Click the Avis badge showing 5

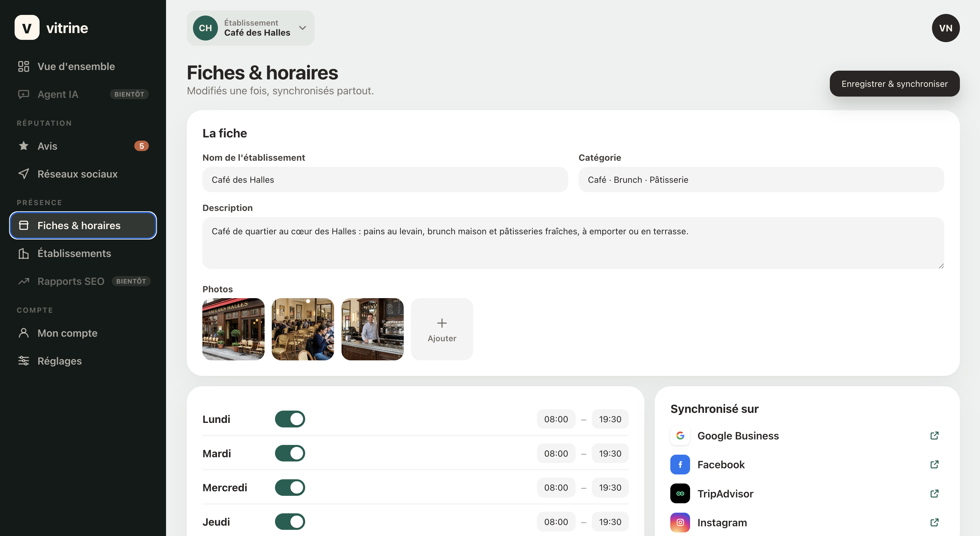click(x=141, y=146)
